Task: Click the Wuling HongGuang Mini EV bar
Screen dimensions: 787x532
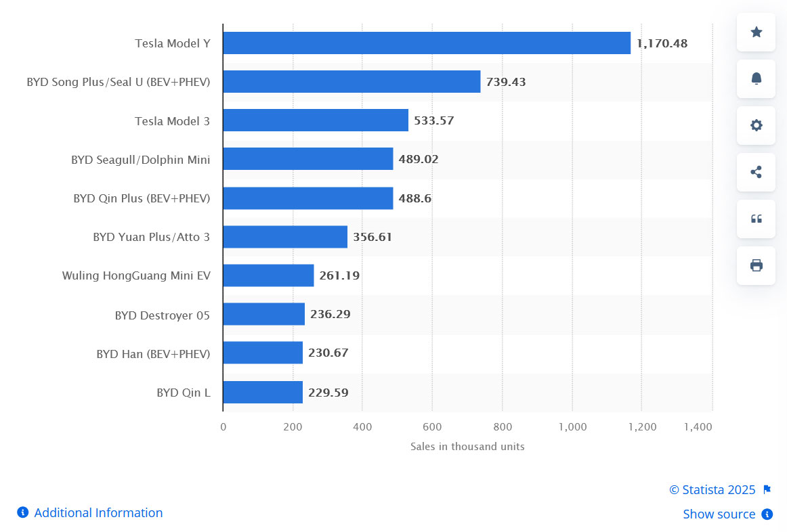Action: click(x=268, y=275)
